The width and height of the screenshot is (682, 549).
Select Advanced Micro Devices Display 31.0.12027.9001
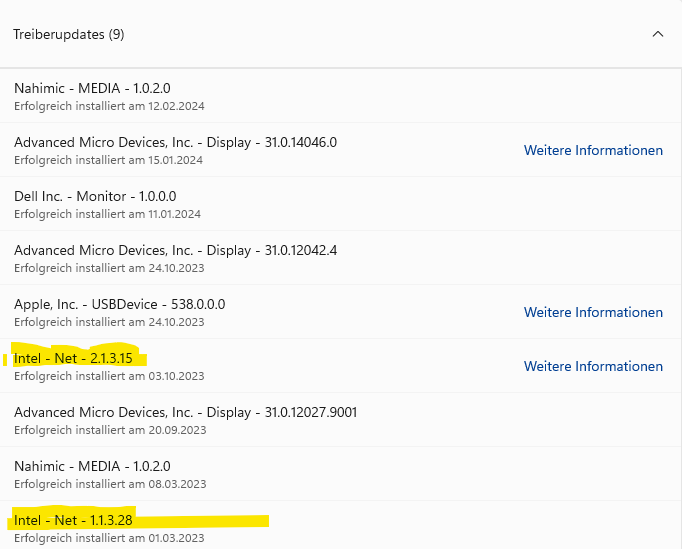point(341,419)
